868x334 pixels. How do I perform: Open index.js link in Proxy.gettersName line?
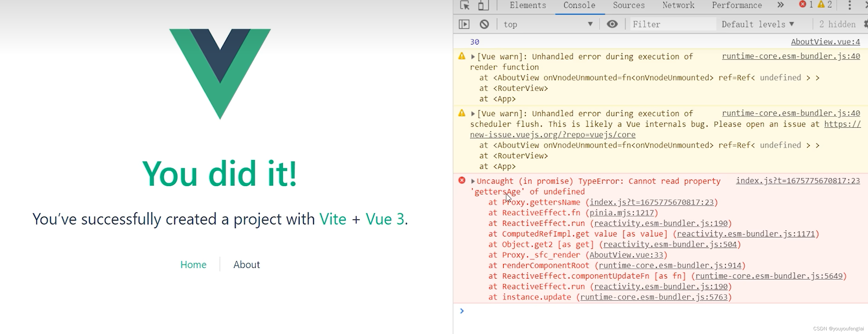pos(652,202)
